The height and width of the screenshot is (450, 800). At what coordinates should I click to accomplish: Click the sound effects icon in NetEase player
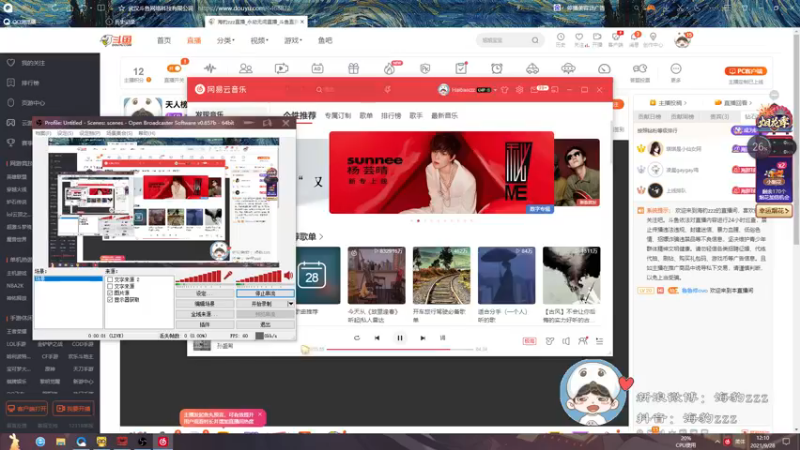click(x=549, y=341)
